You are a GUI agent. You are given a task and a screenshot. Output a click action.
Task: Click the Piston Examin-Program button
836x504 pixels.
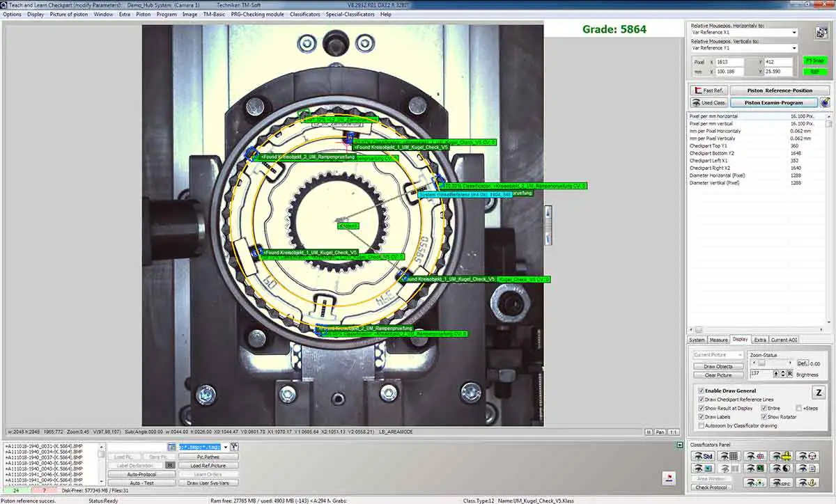coord(774,103)
